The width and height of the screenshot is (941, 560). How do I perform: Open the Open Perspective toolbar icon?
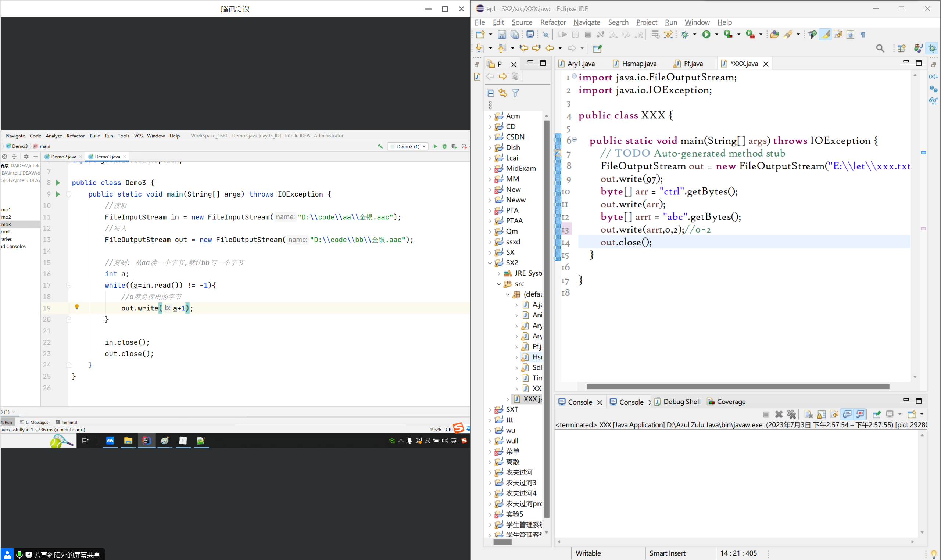[901, 48]
